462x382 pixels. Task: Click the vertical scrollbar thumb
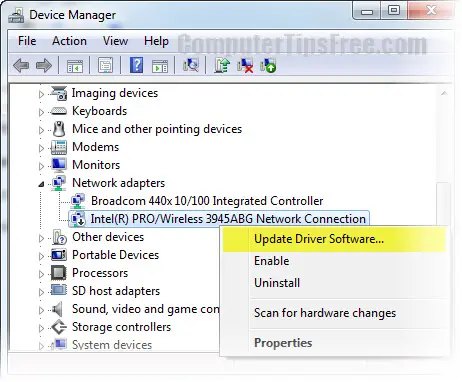point(444,203)
